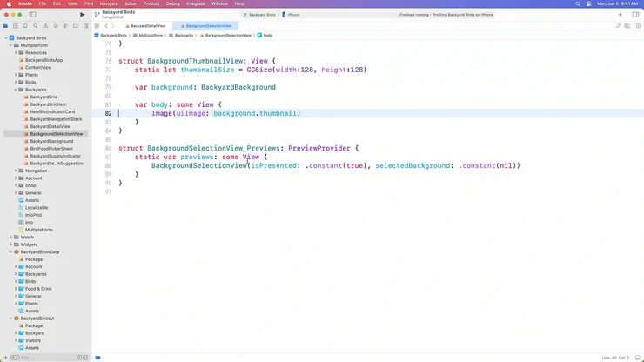Open the Project navigator tab
The height and width of the screenshot is (362, 644).
(x=5, y=26)
